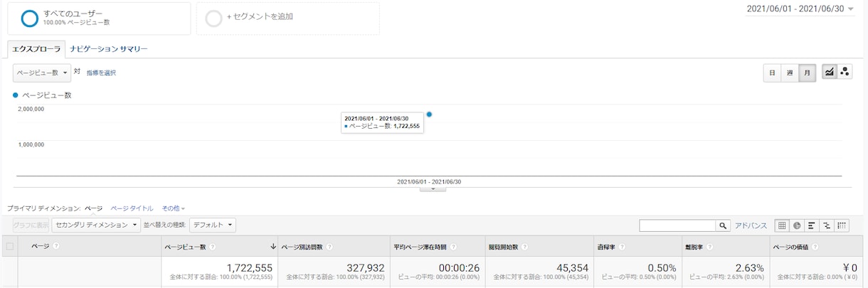Select ページ as primary dimension
The image size is (868, 288).
point(94,208)
